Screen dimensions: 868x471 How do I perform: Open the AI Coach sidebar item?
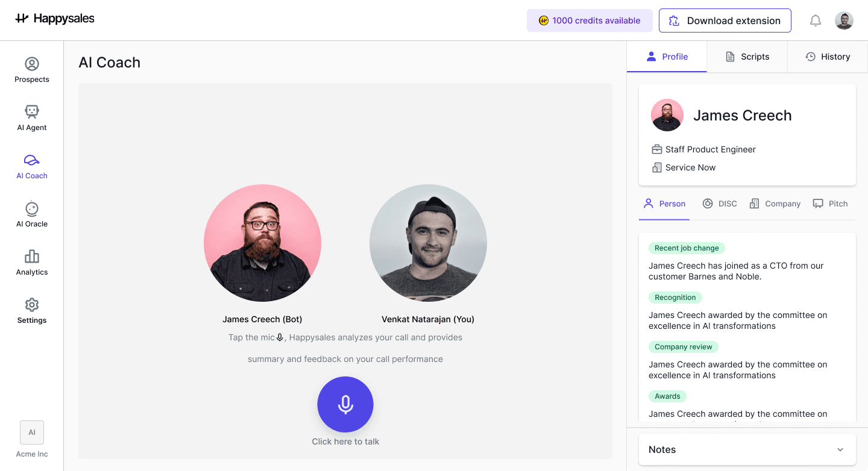pyautogui.click(x=32, y=166)
